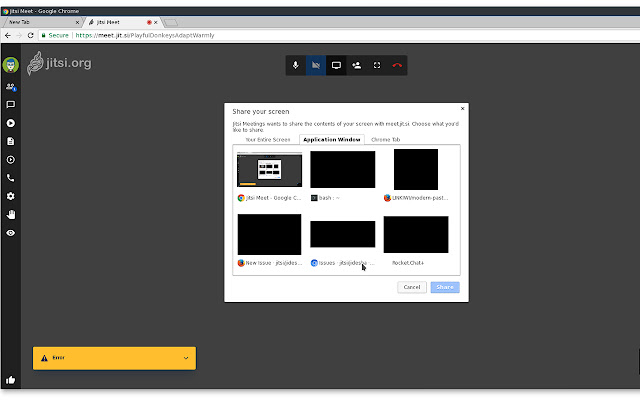This screenshot has width=640, height=400.
Task: Click the sidebar live stream play icon
Action: click(11, 123)
